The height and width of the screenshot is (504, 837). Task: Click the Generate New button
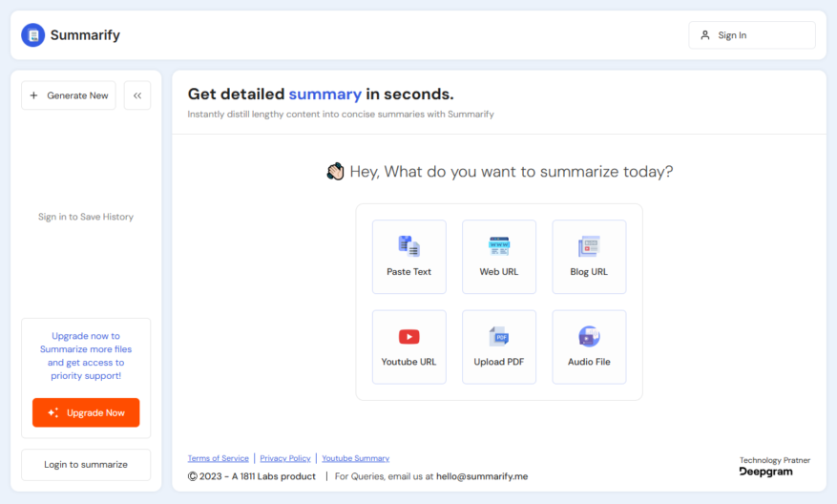coord(69,95)
